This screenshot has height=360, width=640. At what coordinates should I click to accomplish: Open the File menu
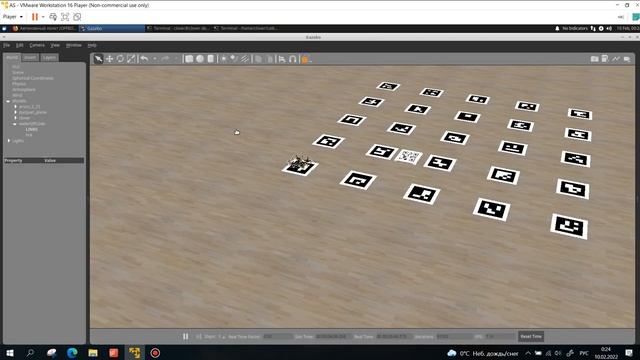[x=7, y=45]
